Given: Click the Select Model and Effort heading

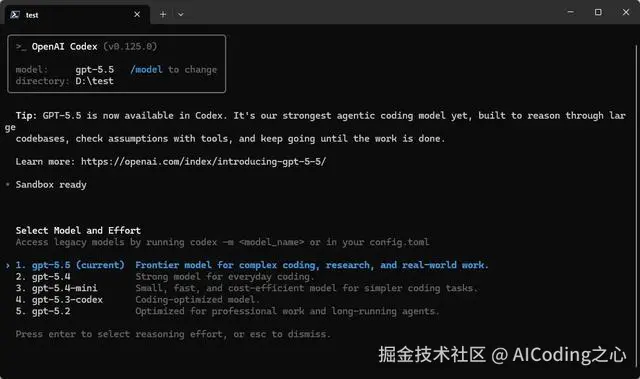Looking at the screenshot, I should [78, 231].
